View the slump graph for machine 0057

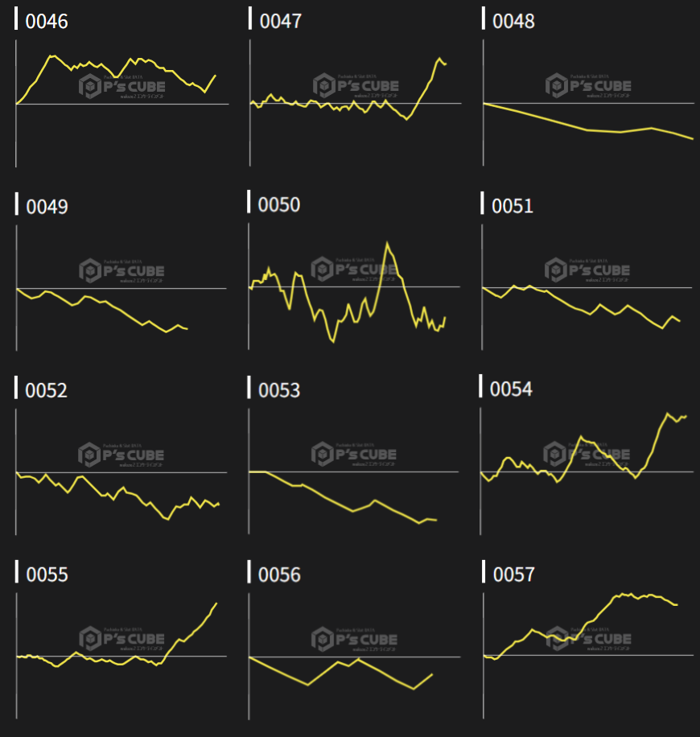pos(587,644)
